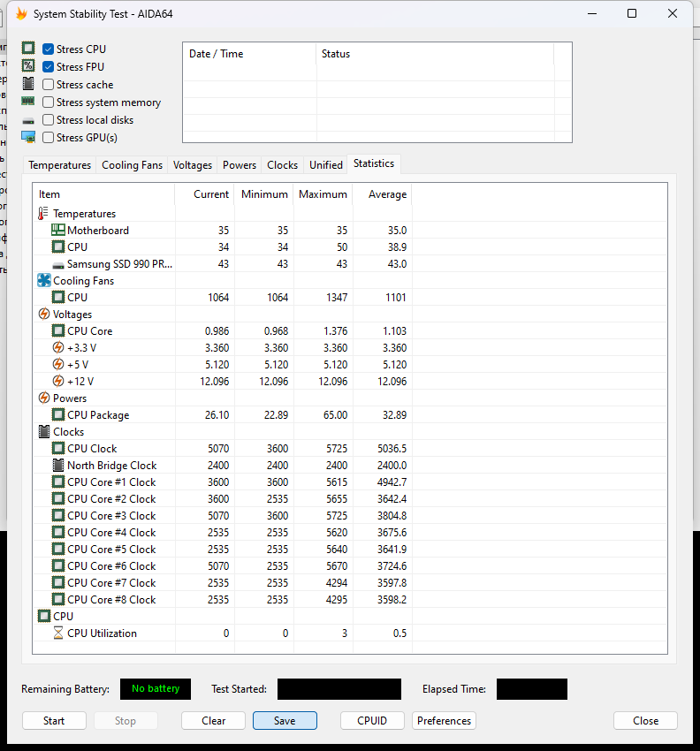
Task: Uncheck the Stress CPU checkbox
Action: (x=49, y=49)
